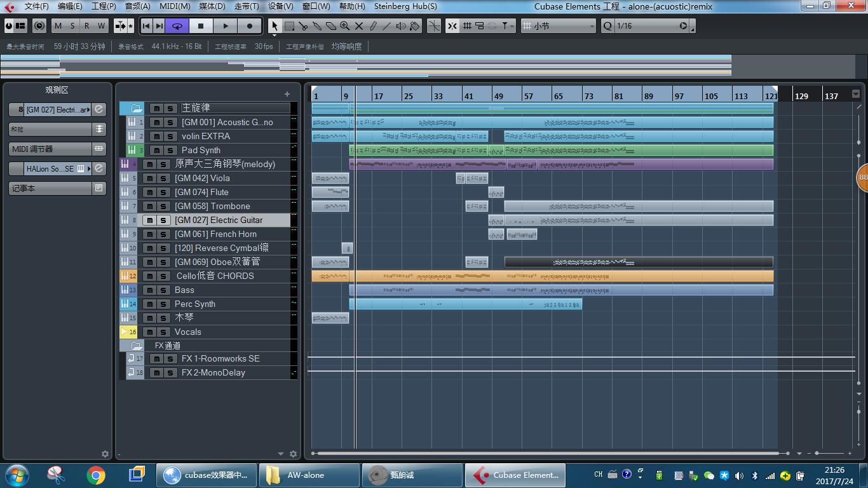Stop playback in the transport bar
This screenshot has width=868, height=488.
coord(201,26)
